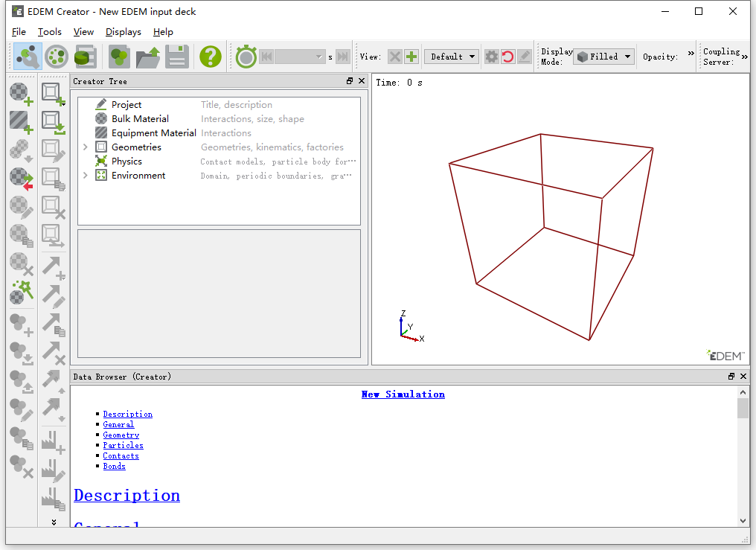Screen dimensions: 756x550
Task: Click add kinematic arrow-plus icon
Action: (x=53, y=268)
